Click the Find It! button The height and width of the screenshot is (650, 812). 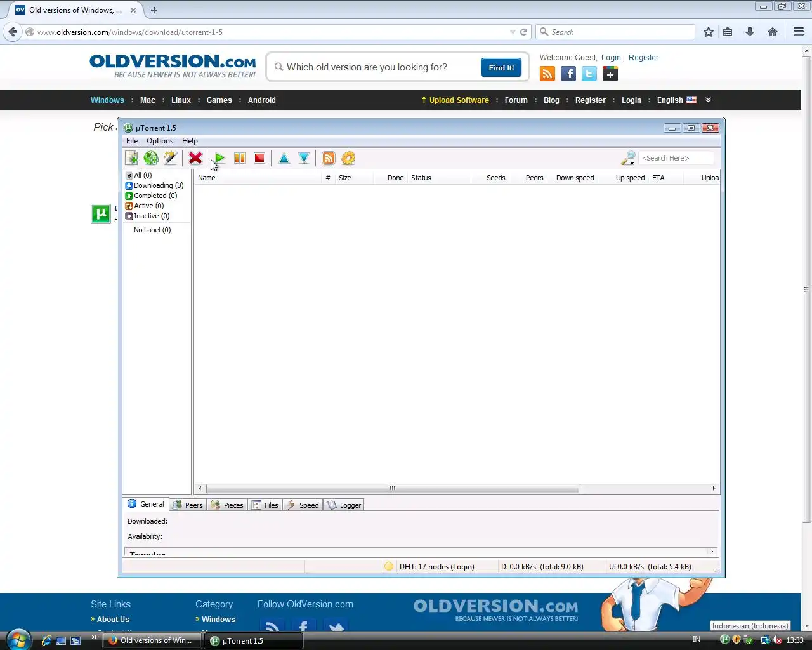point(501,68)
